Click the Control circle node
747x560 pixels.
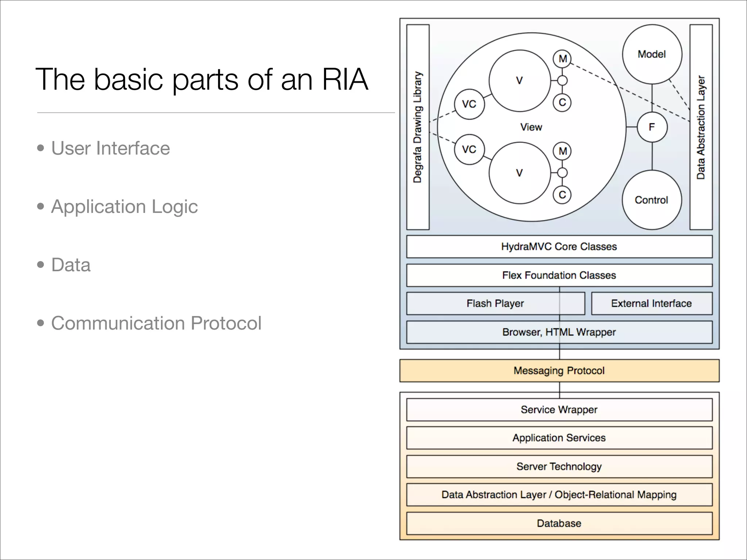[x=651, y=200]
